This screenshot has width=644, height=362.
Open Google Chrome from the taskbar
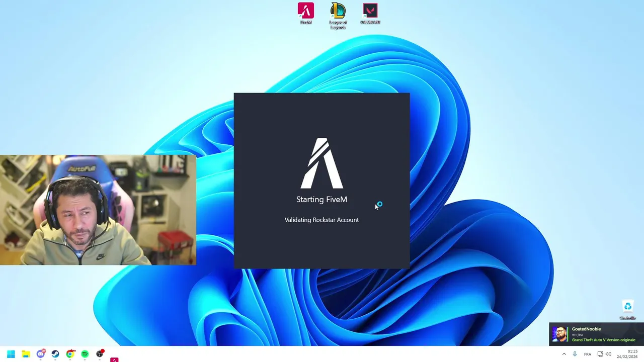(70, 354)
